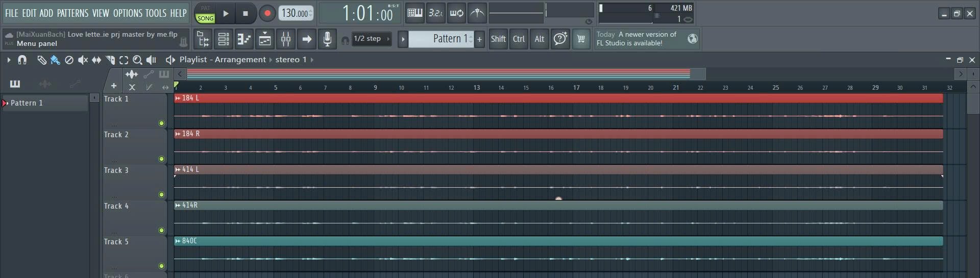This screenshot has width=980, height=278.
Task: Click the globe online news icon
Action: tap(693, 39)
